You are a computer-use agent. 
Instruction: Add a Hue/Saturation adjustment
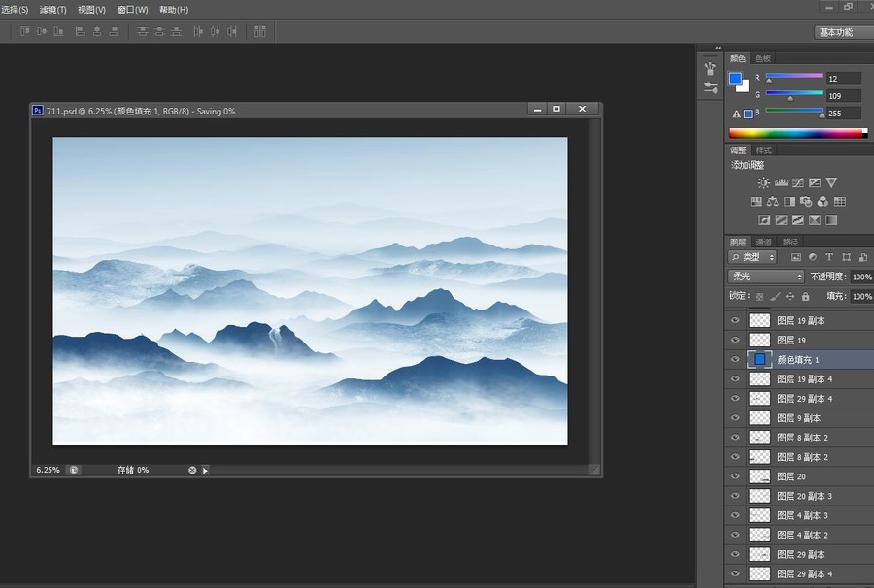click(756, 202)
